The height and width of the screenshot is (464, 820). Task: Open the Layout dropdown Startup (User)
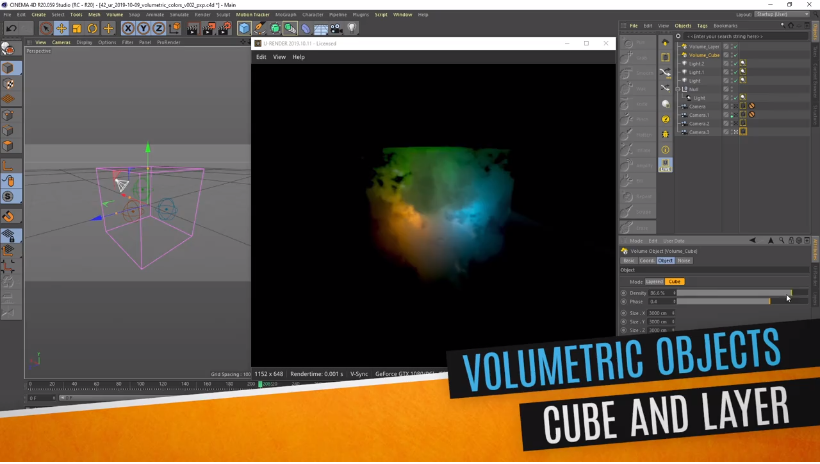click(768, 14)
